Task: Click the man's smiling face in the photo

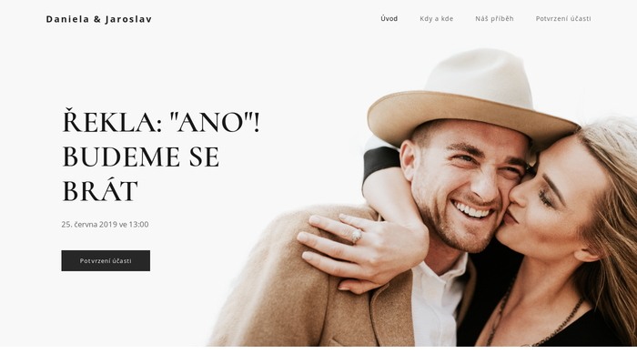Action: [467, 183]
